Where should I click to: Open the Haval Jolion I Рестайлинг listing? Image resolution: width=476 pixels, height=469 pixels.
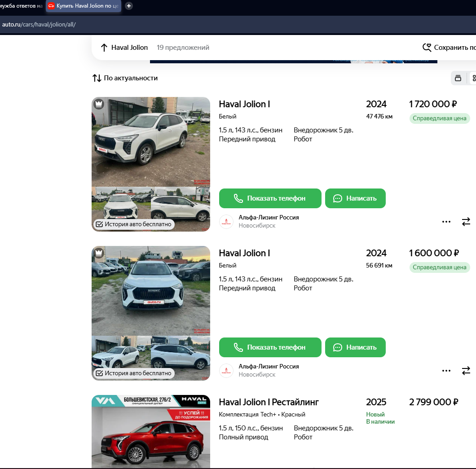[x=269, y=402]
